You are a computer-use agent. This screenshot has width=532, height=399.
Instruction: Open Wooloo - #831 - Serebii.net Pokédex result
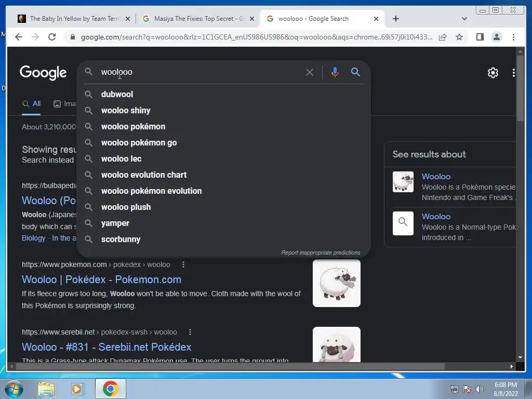107,347
